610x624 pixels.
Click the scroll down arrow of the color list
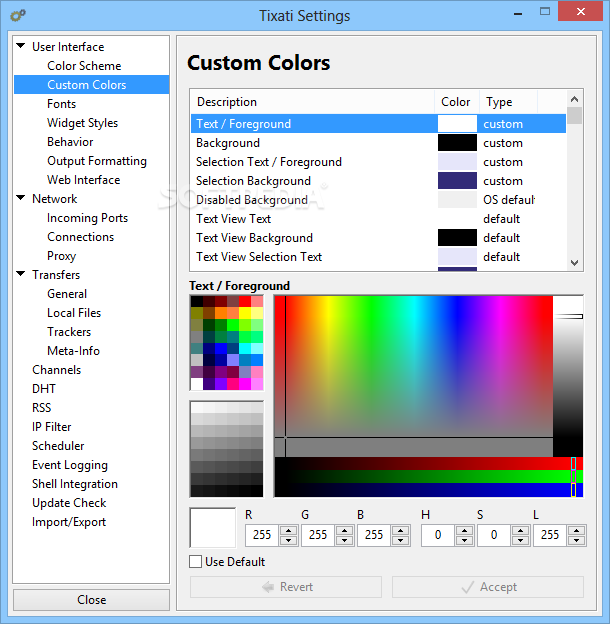point(574,263)
